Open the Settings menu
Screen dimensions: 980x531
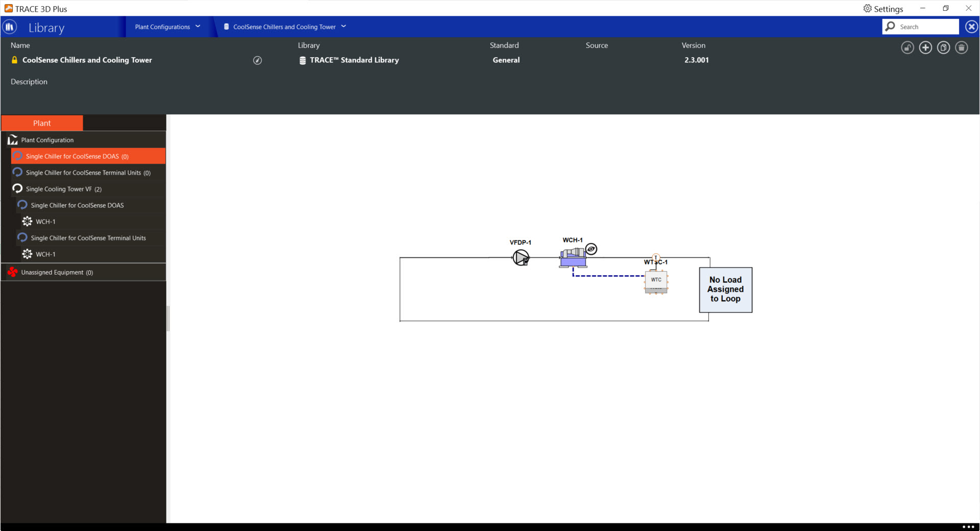[883, 9]
